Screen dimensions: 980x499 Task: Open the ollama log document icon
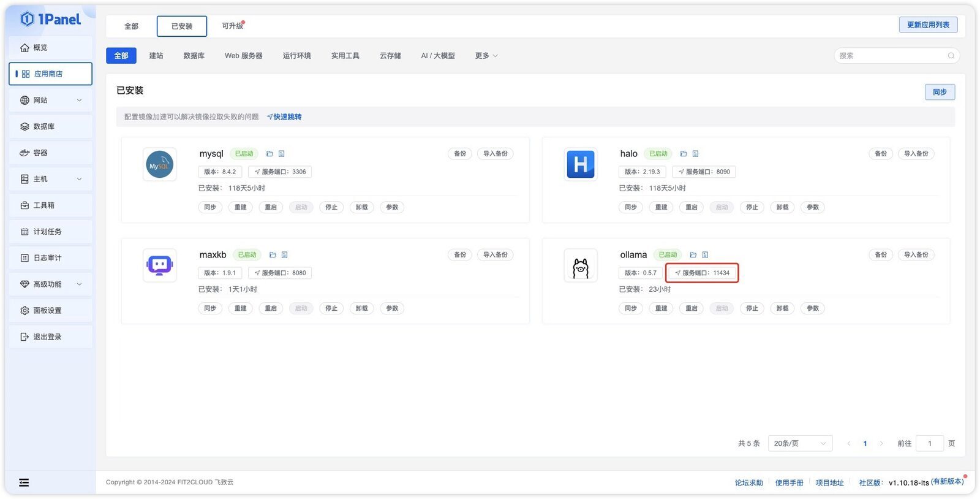tap(705, 255)
